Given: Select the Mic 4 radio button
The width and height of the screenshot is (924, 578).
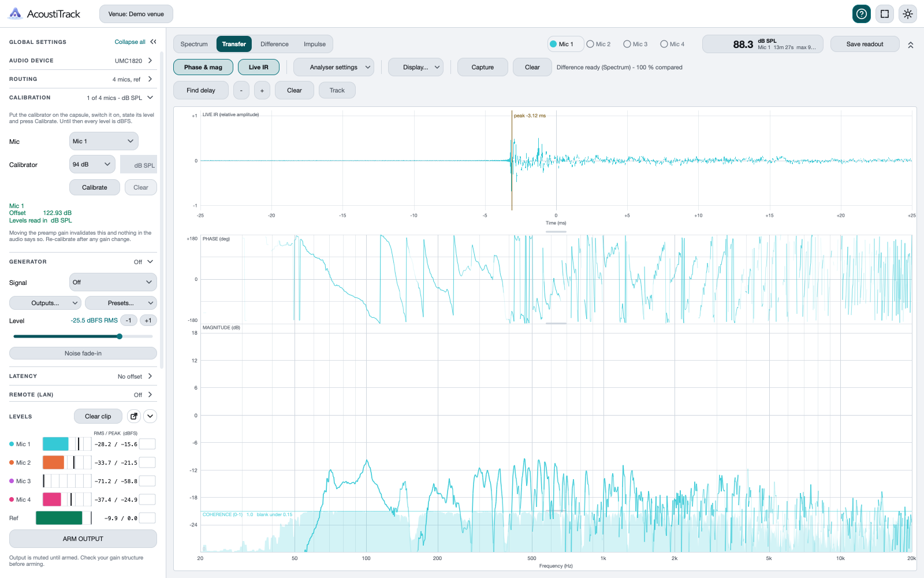Looking at the screenshot, I should (x=672, y=44).
